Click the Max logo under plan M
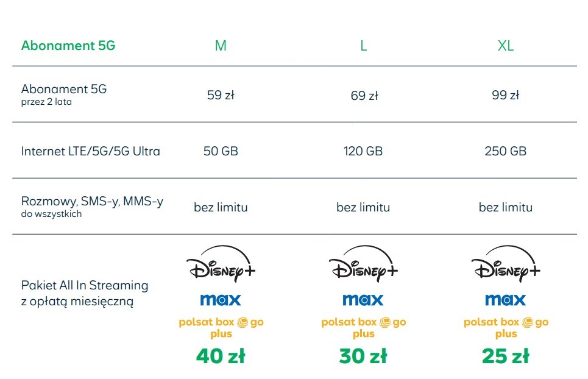The image size is (588, 379). coord(221,300)
